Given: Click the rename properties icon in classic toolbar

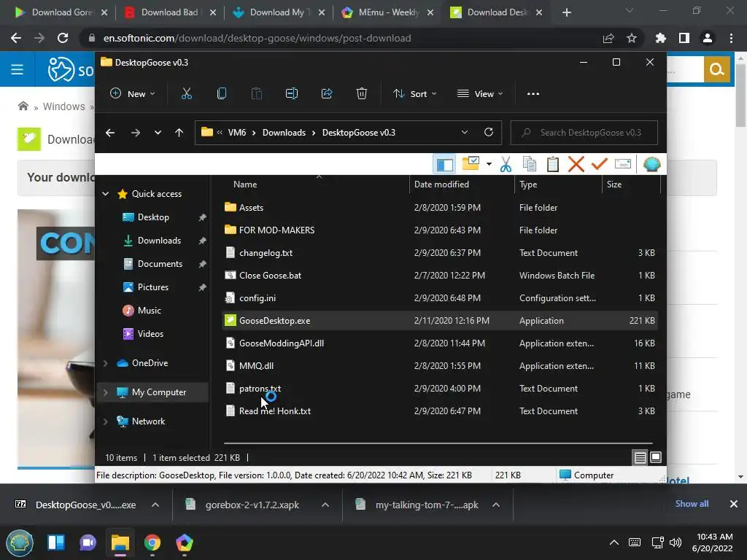Looking at the screenshot, I should point(623,164).
